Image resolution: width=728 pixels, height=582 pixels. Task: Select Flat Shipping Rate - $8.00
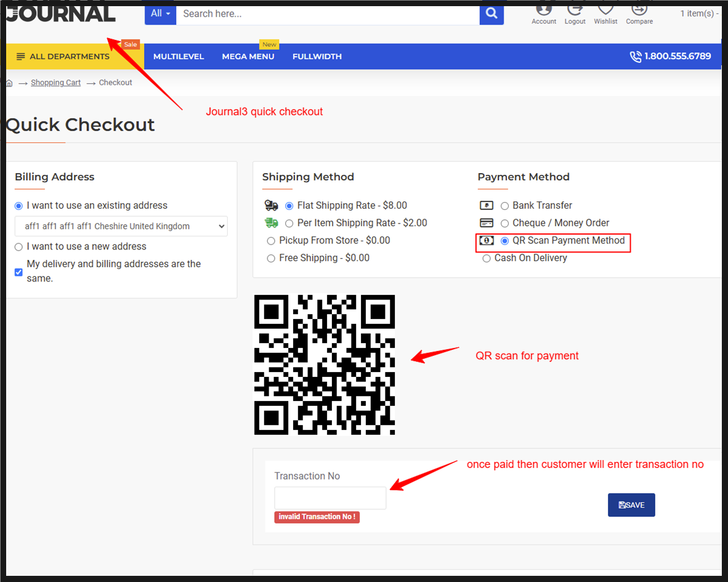click(289, 206)
